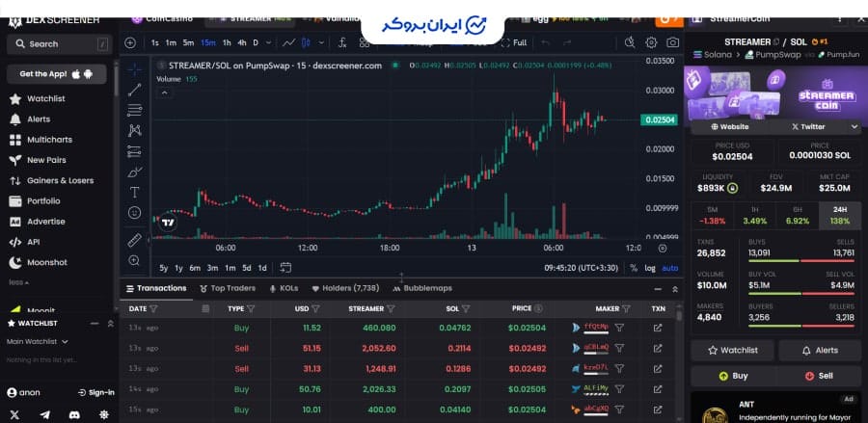The image size is (868, 423).
Task: Open the timeframe interval dropdown arrow
Action: point(269,42)
